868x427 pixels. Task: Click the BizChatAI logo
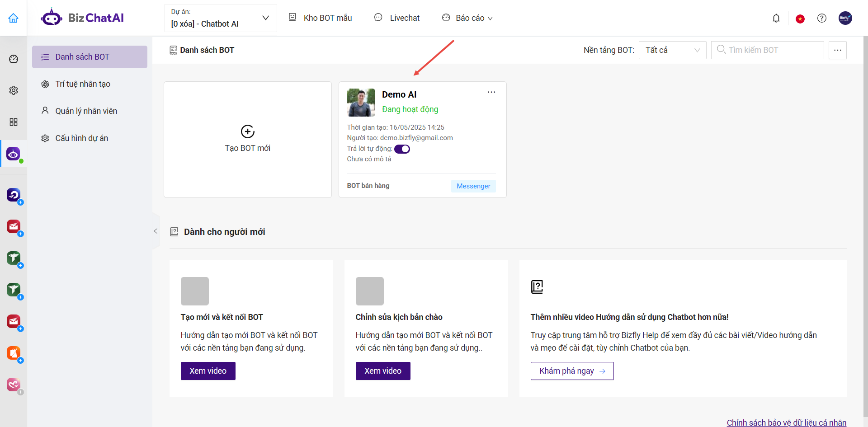click(x=82, y=18)
